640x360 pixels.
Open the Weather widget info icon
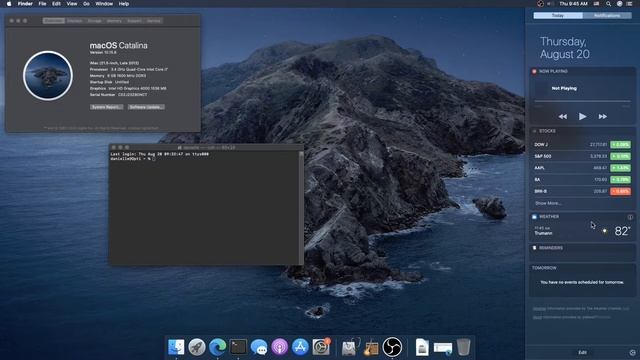(x=630, y=217)
